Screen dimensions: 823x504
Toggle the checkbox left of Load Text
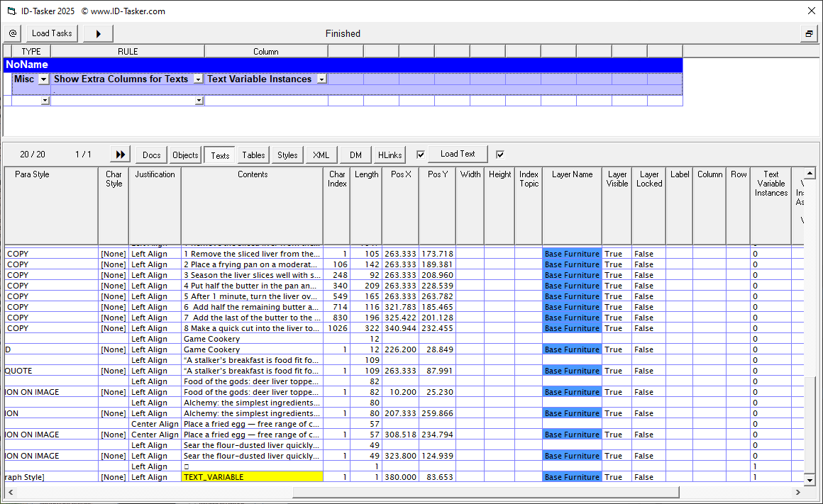point(421,155)
